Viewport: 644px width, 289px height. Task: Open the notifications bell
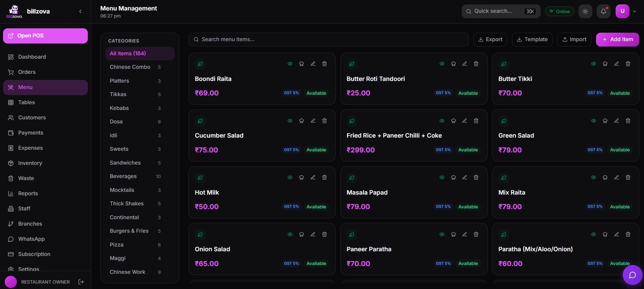[603, 11]
